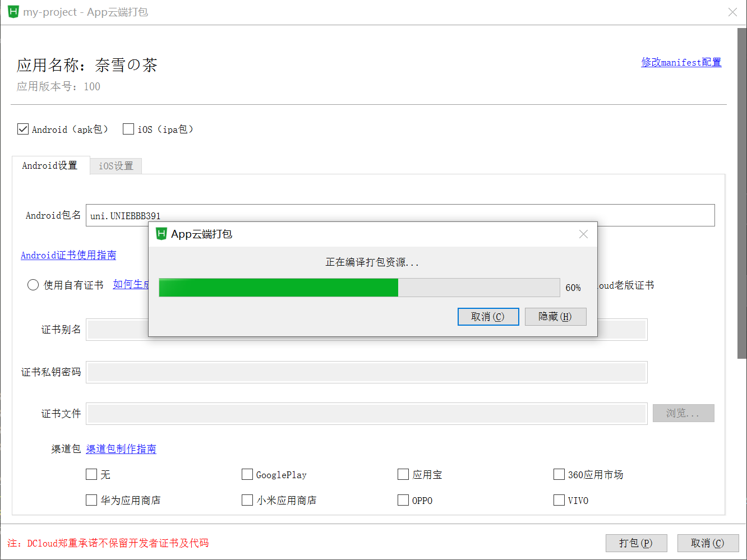This screenshot has height=560, width=747.
Task: Check the 小米应用商店 channel checkbox
Action: (247, 500)
